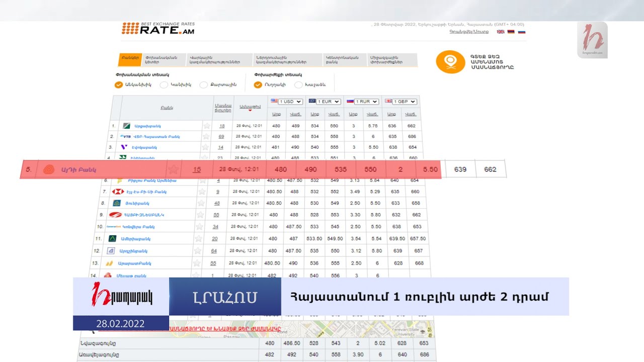
Task: Star Կոնվերս Բանկ as a favorite
Action: 199,227
